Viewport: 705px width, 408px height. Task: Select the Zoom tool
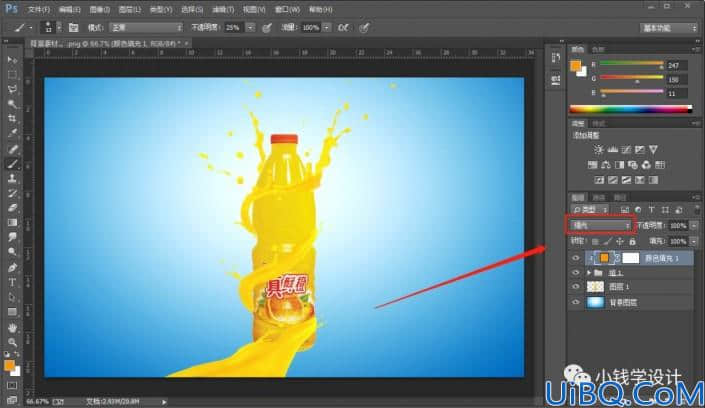12,342
